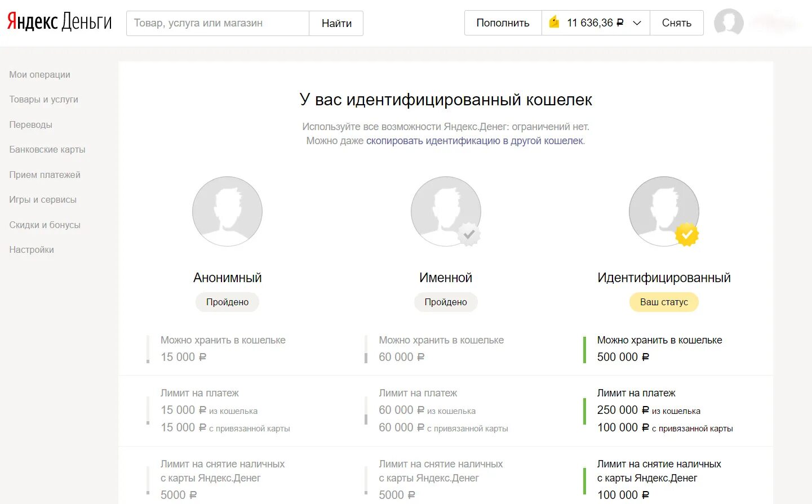Viewport: 812px width, 504px height.
Task: Click the Снять button
Action: (677, 23)
